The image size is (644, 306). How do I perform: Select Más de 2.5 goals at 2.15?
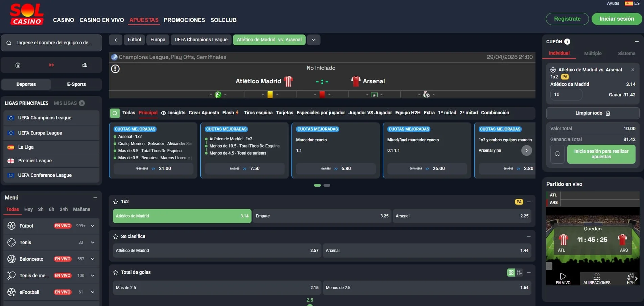click(217, 288)
